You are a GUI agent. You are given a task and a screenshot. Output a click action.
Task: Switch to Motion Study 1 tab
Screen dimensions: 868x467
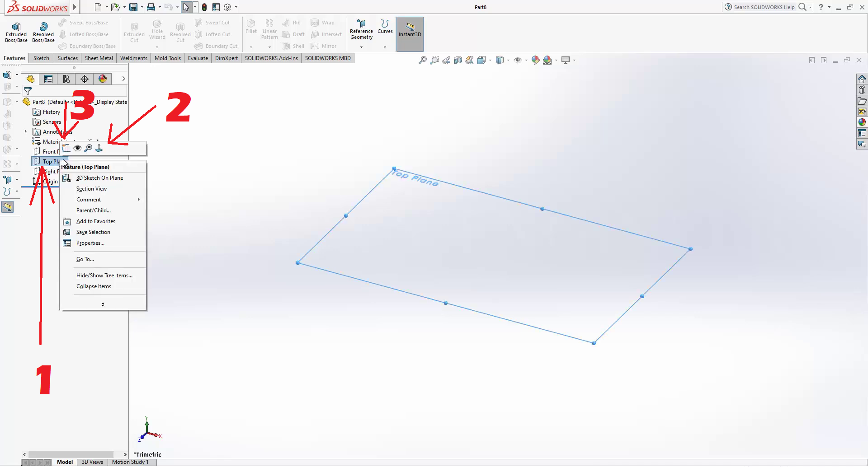tap(130, 462)
